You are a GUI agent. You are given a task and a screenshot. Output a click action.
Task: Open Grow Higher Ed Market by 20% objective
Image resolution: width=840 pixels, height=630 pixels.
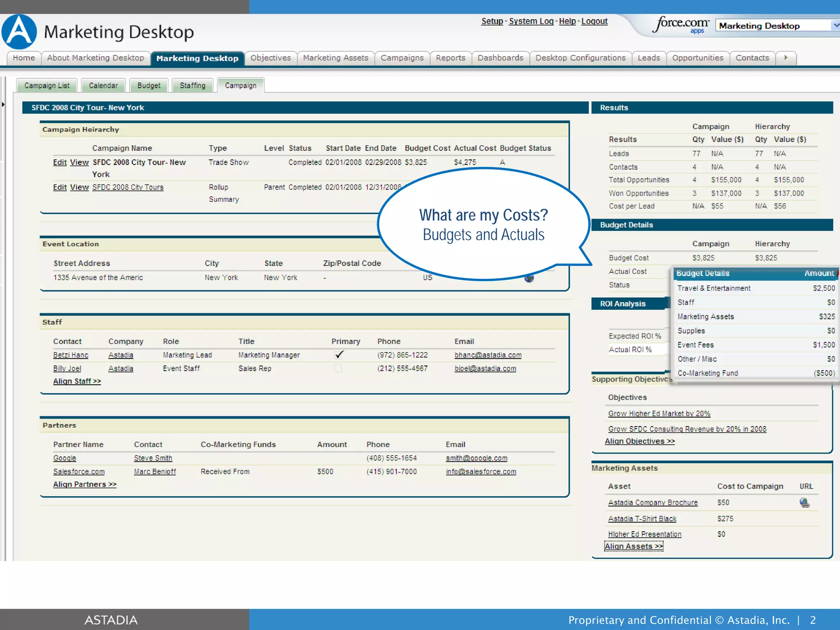[x=659, y=413]
